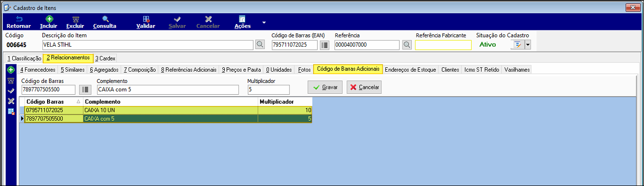644x186 pixels.
Task: Select grid cell 7897707505500
Action: [54, 118]
